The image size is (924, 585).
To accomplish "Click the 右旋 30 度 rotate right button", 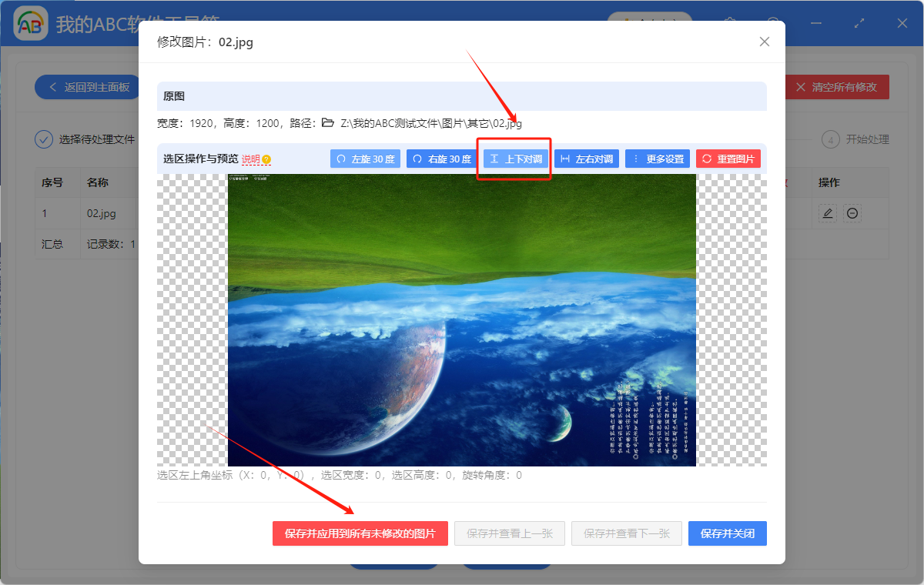I will pyautogui.click(x=441, y=159).
